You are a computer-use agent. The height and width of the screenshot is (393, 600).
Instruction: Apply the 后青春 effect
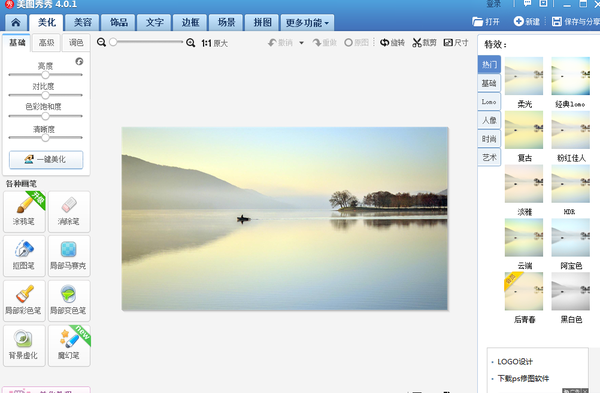point(524,291)
